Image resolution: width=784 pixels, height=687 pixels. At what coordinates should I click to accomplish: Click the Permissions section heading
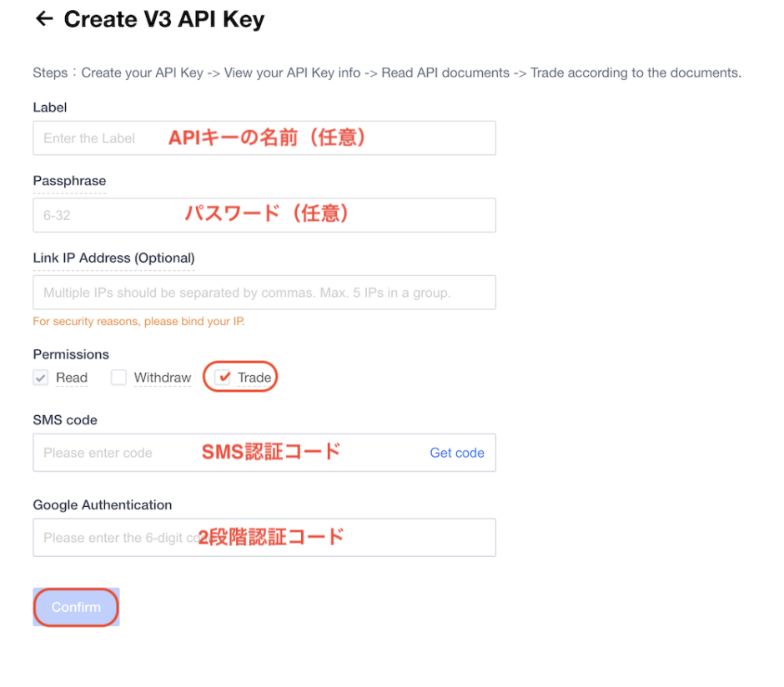point(71,354)
